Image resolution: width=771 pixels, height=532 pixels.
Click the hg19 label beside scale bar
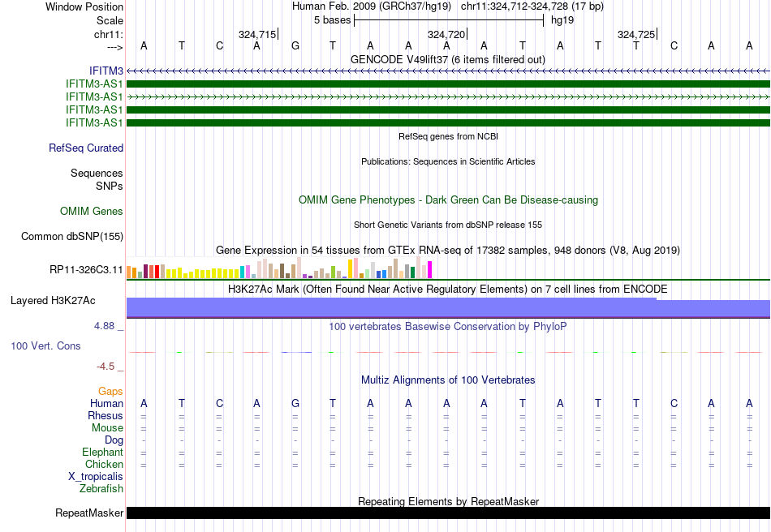click(562, 20)
